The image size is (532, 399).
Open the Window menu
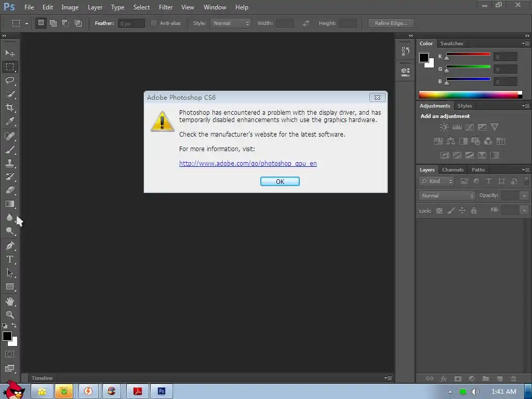215,7
